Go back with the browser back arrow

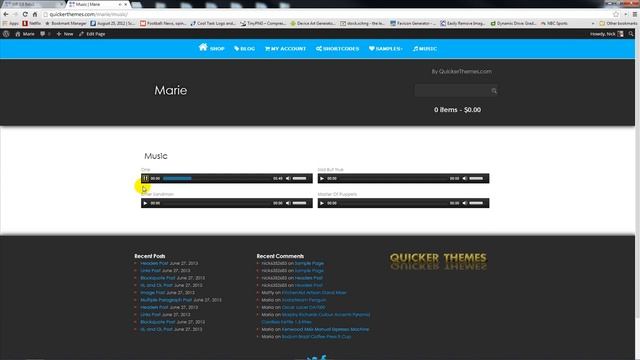[x=6, y=14]
